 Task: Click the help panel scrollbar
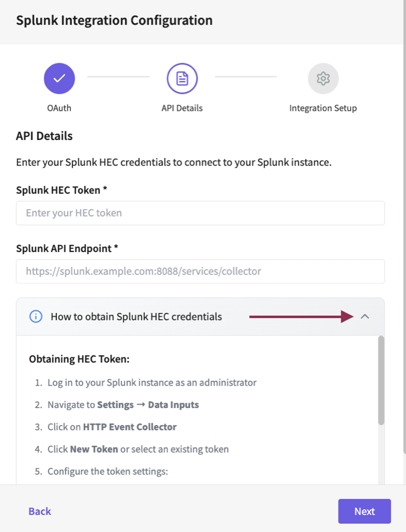(381, 378)
